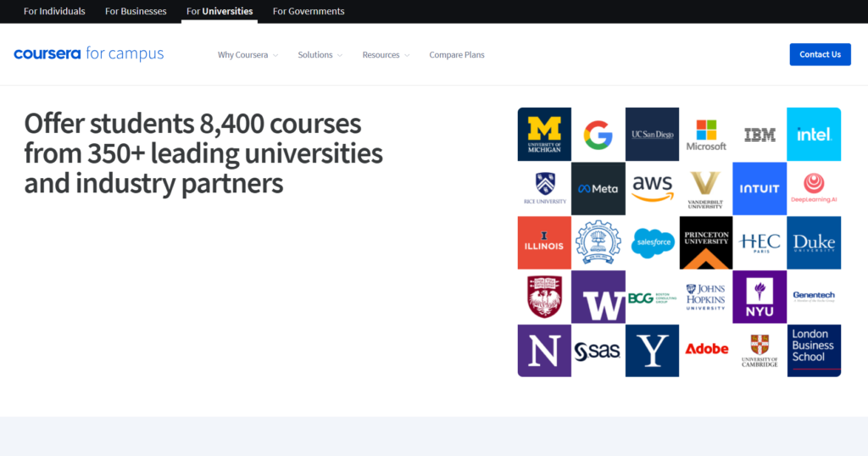Click the Vanderbilt University logo
The image size is (868, 456).
pos(706,189)
